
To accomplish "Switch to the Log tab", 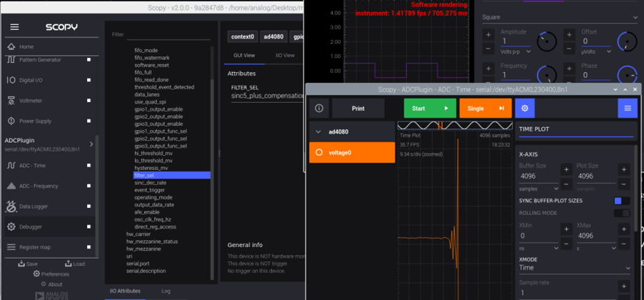I will (166, 291).
